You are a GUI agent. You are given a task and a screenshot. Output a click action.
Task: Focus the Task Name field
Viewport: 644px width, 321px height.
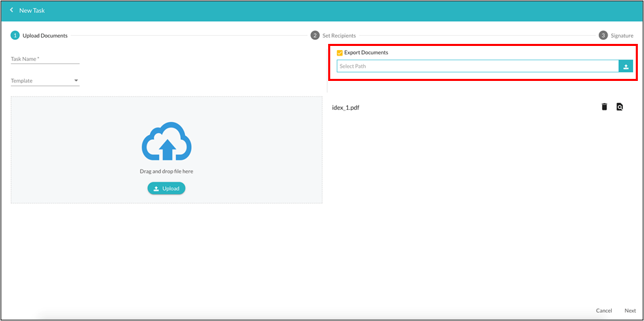45,59
